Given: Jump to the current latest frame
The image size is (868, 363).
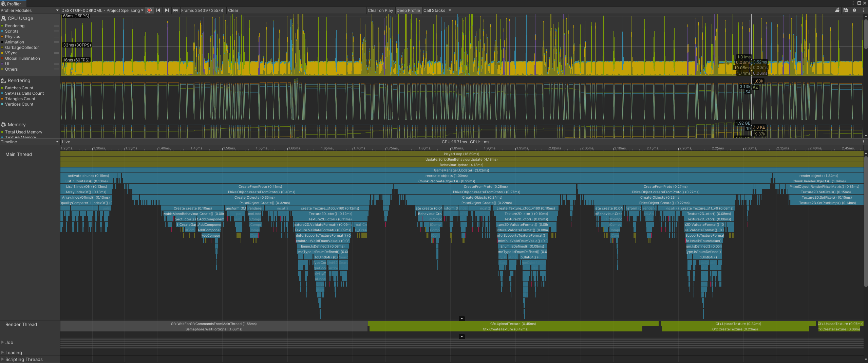Looking at the screenshot, I should (175, 10).
